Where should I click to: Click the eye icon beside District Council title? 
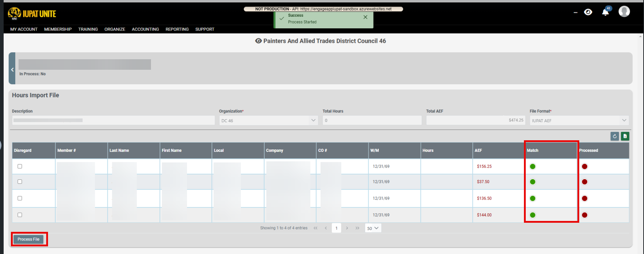[x=258, y=41]
